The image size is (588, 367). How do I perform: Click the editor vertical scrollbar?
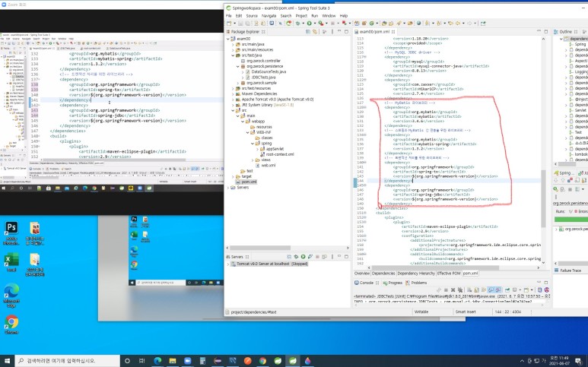click(543, 198)
